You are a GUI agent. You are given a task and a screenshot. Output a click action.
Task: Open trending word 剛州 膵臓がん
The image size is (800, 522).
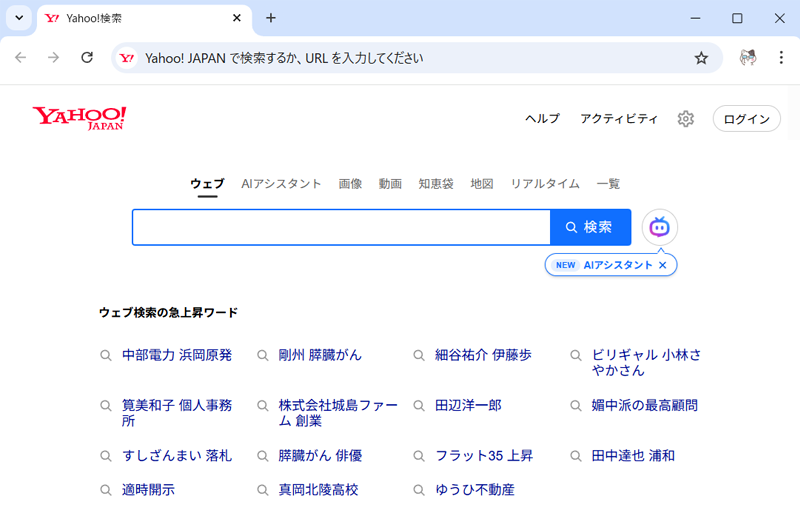pos(320,355)
